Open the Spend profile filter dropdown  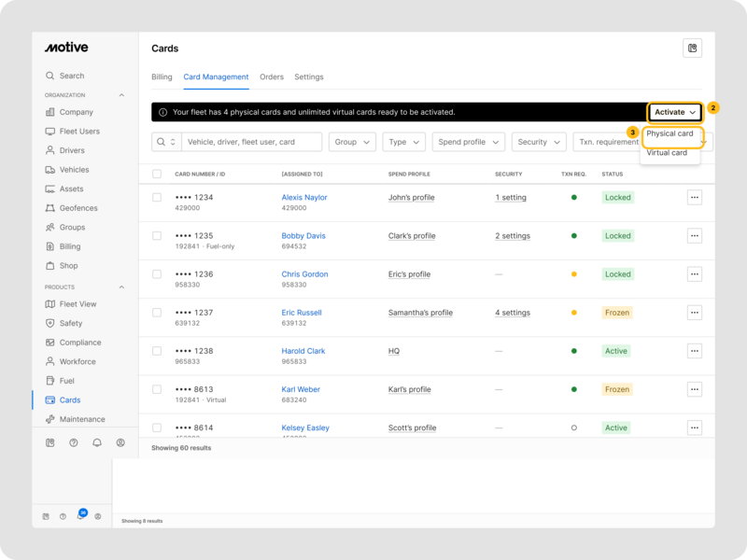[x=468, y=142]
